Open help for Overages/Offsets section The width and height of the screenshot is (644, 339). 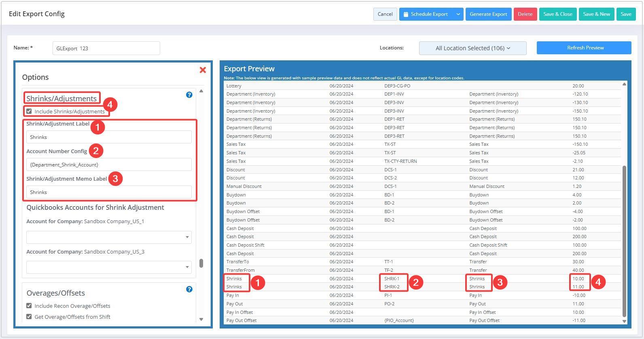pos(189,289)
